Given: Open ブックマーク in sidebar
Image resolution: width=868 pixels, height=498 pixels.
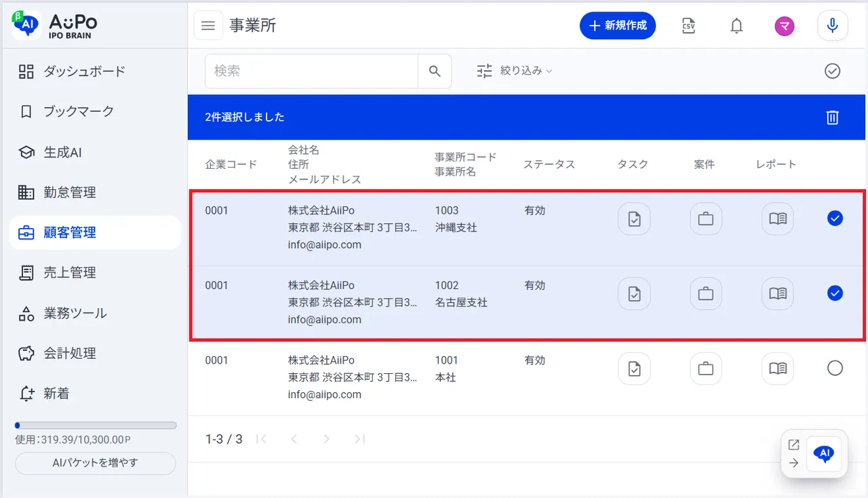Looking at the screenshot, I should pos(95,111).
